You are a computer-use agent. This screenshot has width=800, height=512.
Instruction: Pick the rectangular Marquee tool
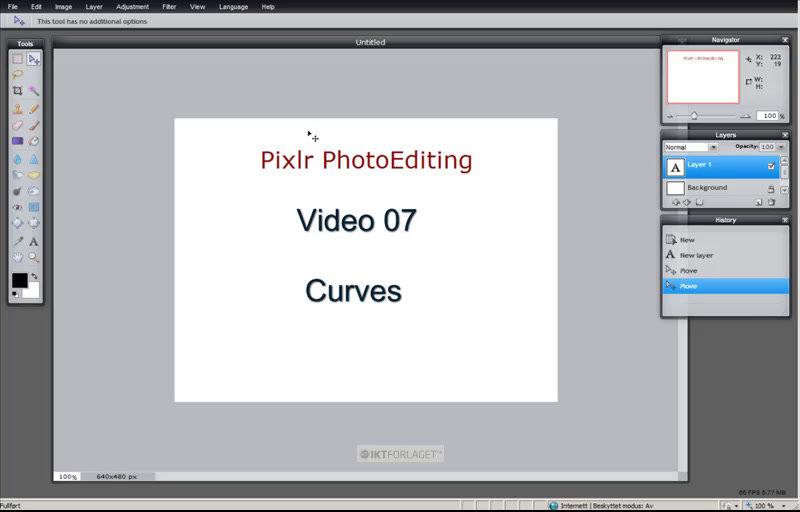click(x=17, y=59)
